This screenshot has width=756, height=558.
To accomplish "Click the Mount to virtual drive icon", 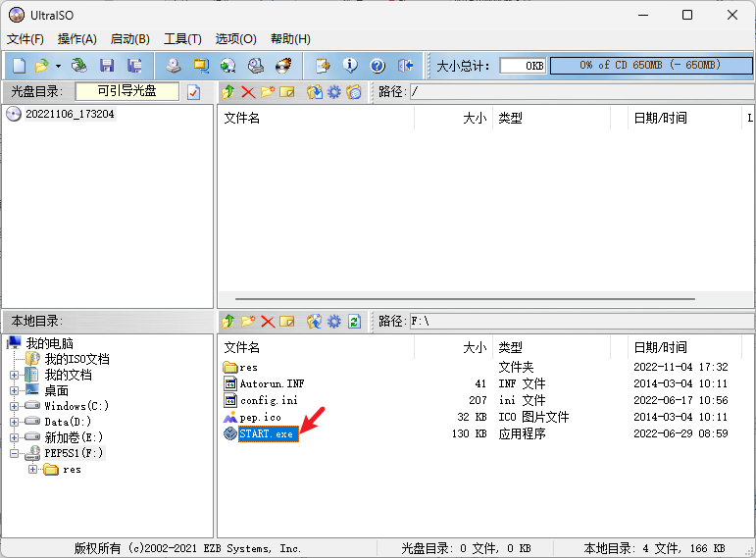I will (256, 66).
